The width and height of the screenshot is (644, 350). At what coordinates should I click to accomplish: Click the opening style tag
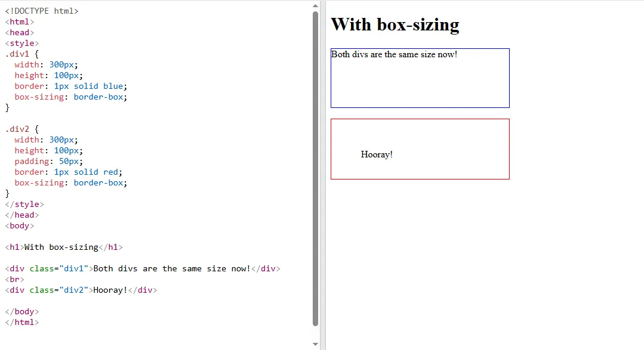[x=21, y=42]
